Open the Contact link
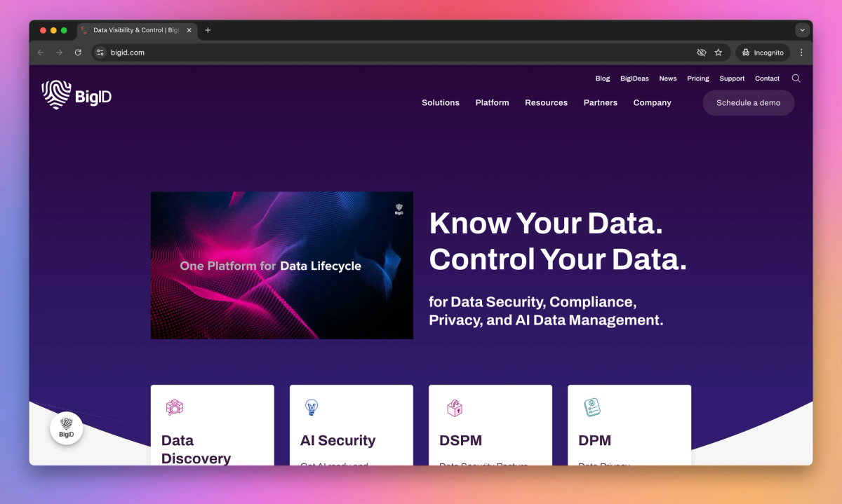The width and height of the screenshot is (842, 504). pos(768,79)
